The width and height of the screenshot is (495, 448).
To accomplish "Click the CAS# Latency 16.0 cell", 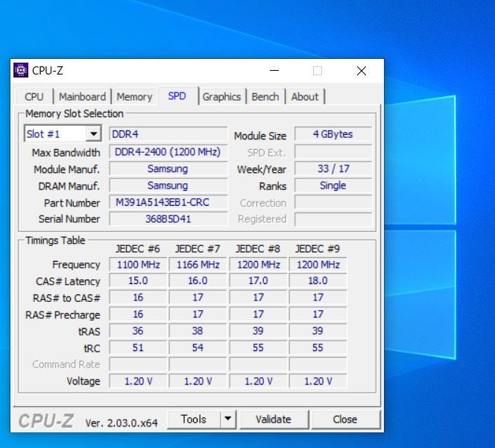I will 198,281.
